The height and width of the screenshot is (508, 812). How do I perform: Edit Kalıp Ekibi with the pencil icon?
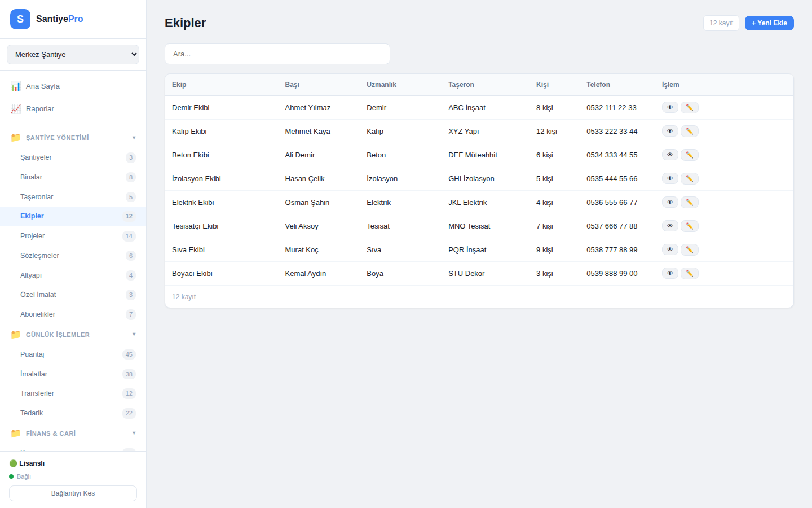689,131
